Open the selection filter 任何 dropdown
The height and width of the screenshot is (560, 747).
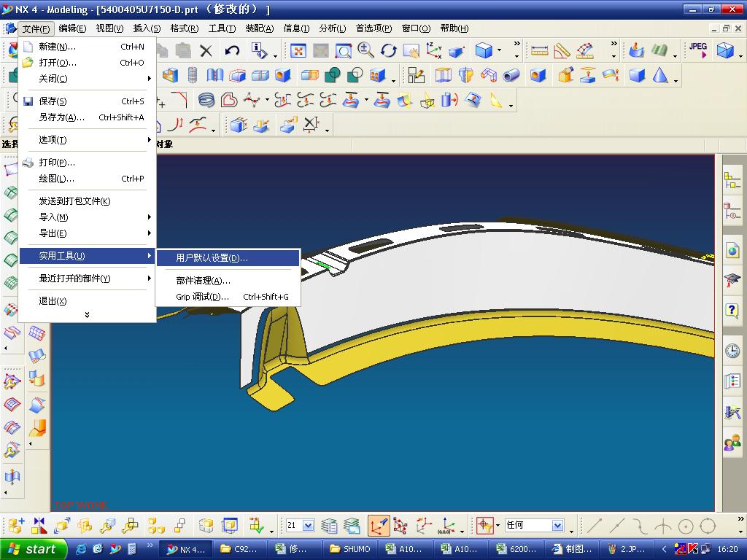[x=557, y=526]
